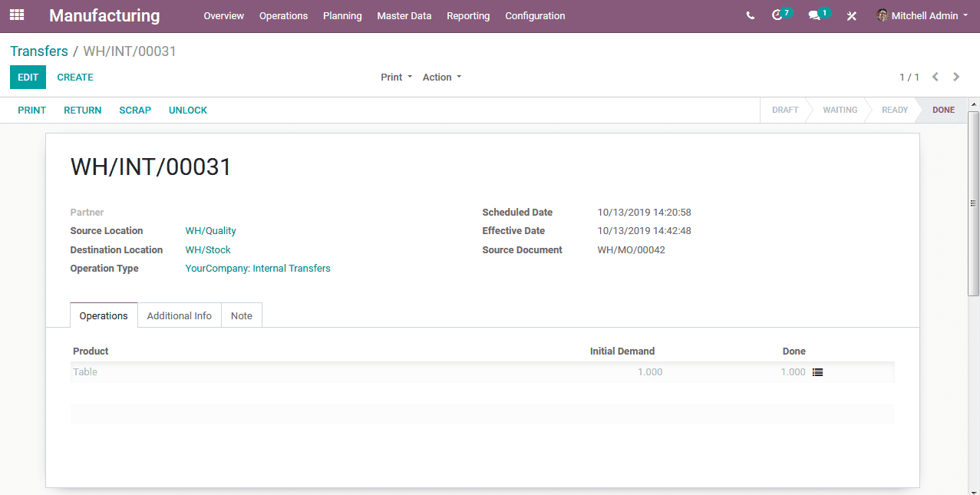Click source document WH/MO/00042
Image resolution: width=980 pixels, height=495 pixels.
point(632,250)
